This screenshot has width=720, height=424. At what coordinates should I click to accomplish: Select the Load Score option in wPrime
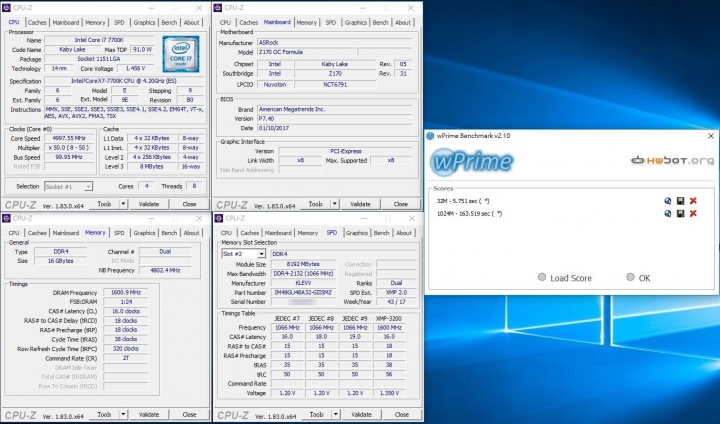tap(565, 277)
